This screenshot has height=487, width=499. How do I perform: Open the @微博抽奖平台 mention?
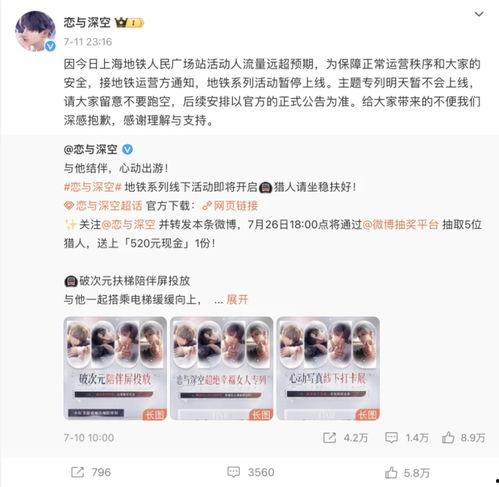pyautogui.click(x=400, y=225)
